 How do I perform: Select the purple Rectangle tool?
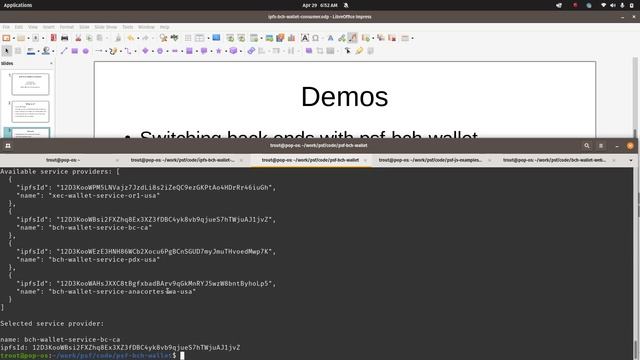click(75, 51)
